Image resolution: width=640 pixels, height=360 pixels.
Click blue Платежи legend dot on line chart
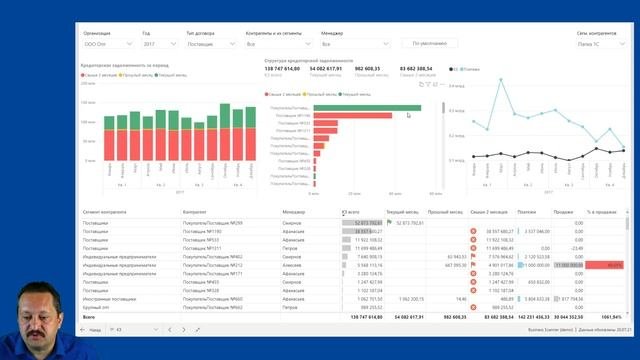coord(462,69)
